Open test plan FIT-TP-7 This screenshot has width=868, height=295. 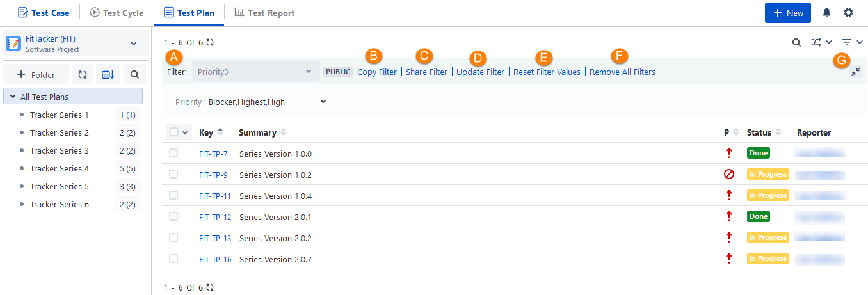213,154
